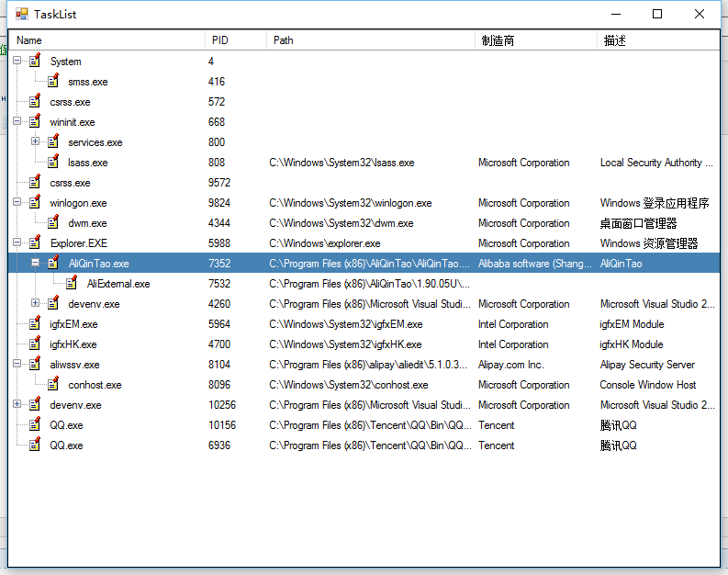The height and width of the screenshot is (575, 728).
Task: Click the TaskList title bar app icon
Action: pyautogui.click(x=22, y=14)
